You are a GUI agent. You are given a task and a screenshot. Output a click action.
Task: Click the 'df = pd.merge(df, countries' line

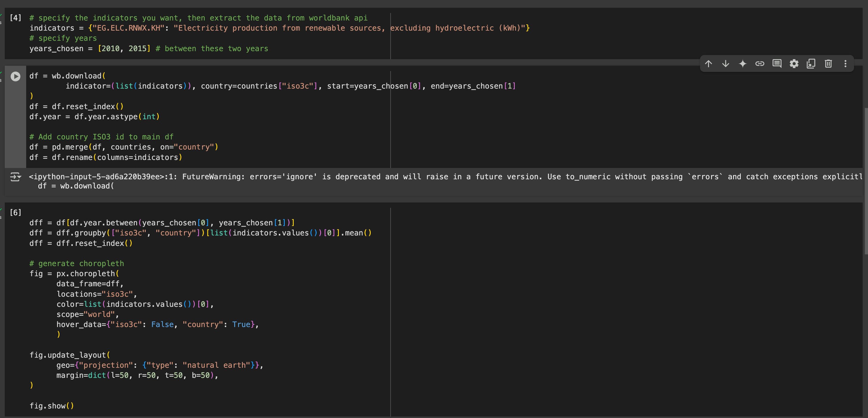(x=124, y=147)
